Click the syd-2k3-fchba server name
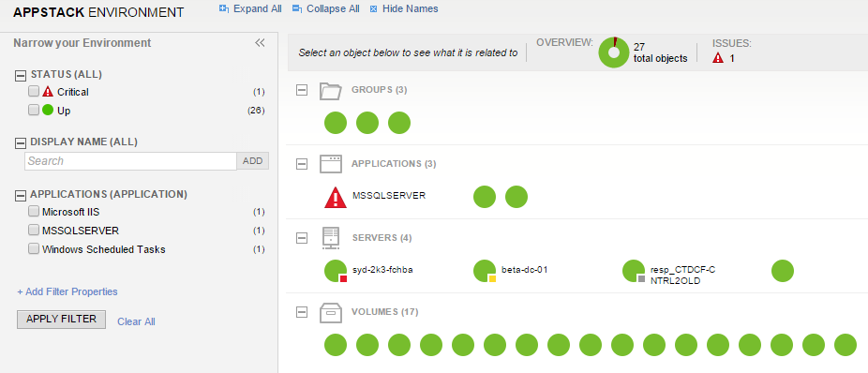Viewport: 868px width, 373px height. (x=383, y=270)
